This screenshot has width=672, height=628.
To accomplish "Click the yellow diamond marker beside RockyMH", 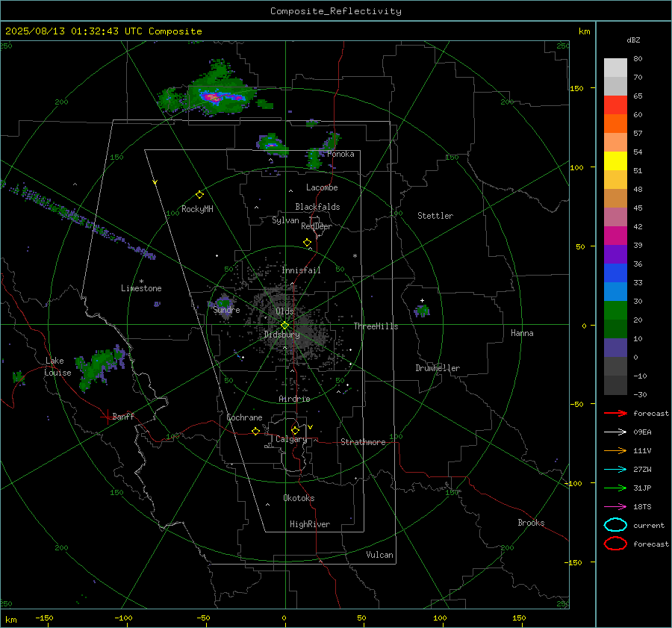I will click(x=199, y=195).
